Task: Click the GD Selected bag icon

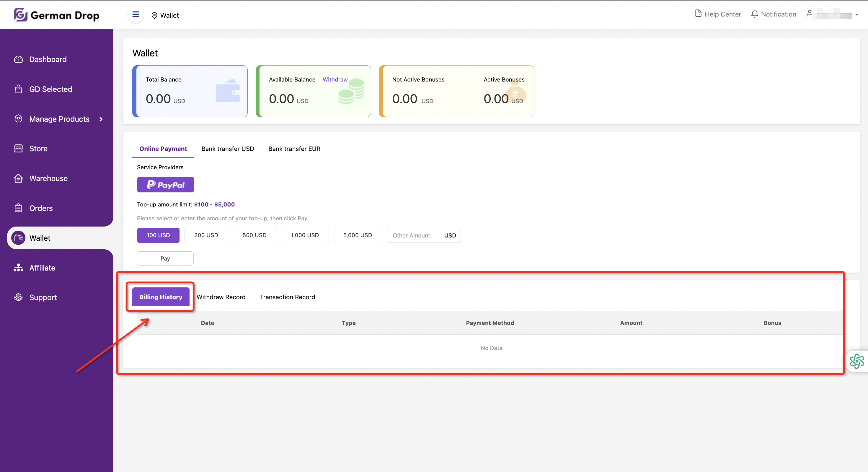Action: tap(18, 89)
